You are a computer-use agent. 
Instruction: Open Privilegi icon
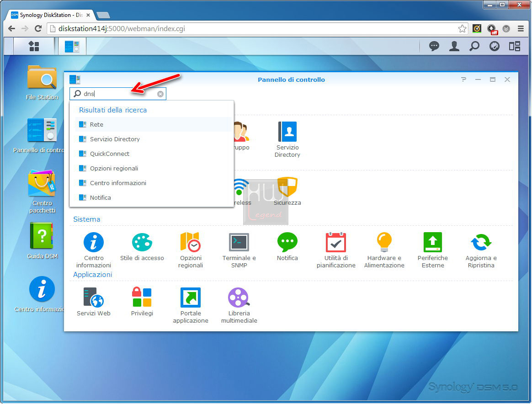pyautogui.click(x=142, y=302)
